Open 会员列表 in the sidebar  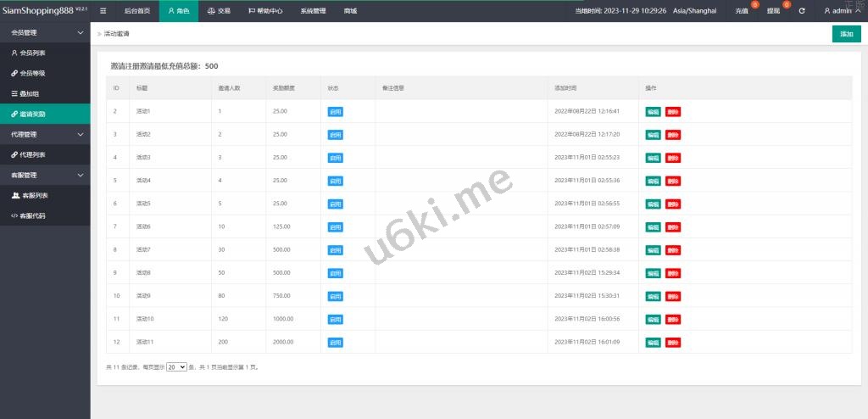click(x=32, y=53)
